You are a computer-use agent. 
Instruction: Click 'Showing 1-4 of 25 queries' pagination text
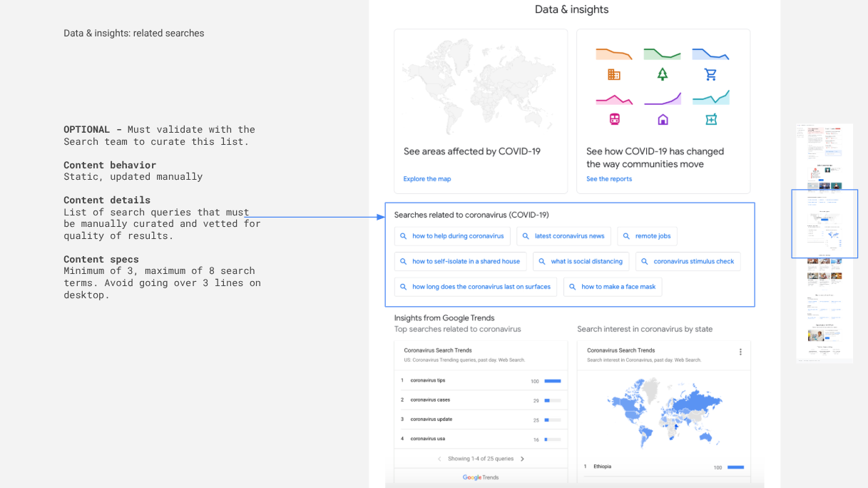[x=481, y=459]
